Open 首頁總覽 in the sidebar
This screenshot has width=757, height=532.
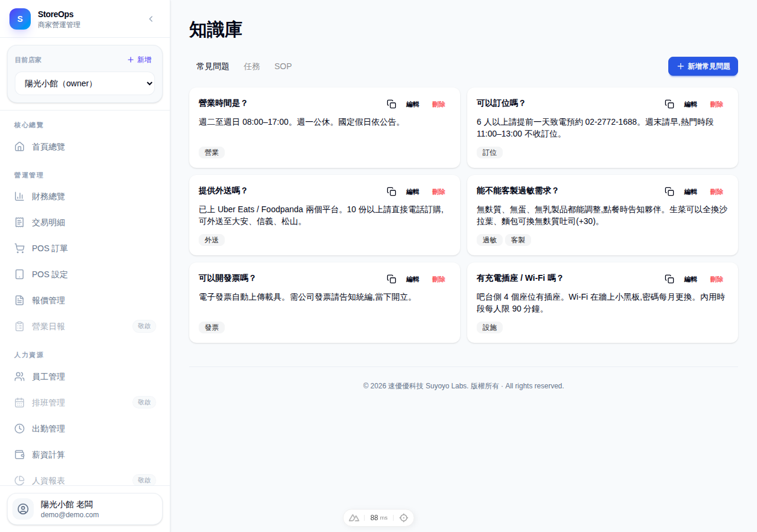85,147
